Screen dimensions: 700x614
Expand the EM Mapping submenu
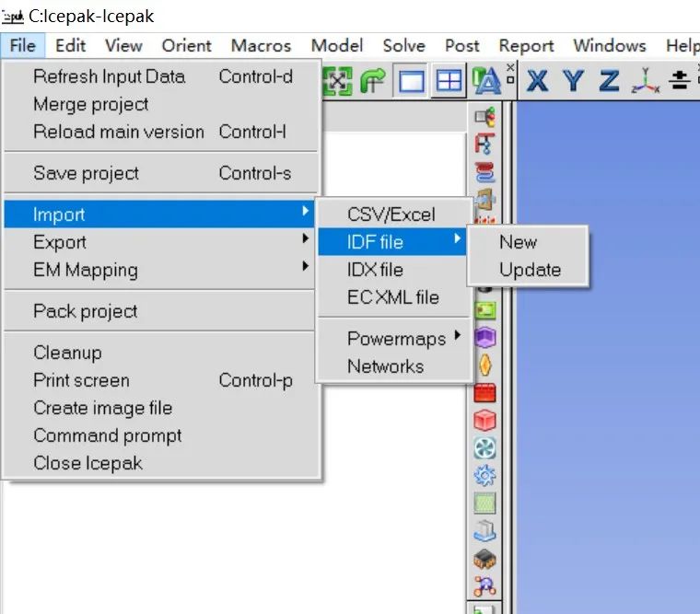point(159,270)
